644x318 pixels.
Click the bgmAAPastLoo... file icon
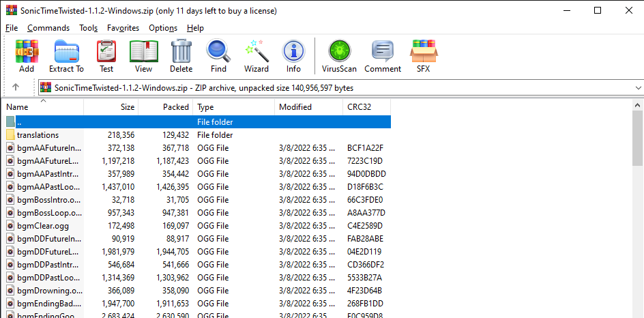click(x=11, y=187)
